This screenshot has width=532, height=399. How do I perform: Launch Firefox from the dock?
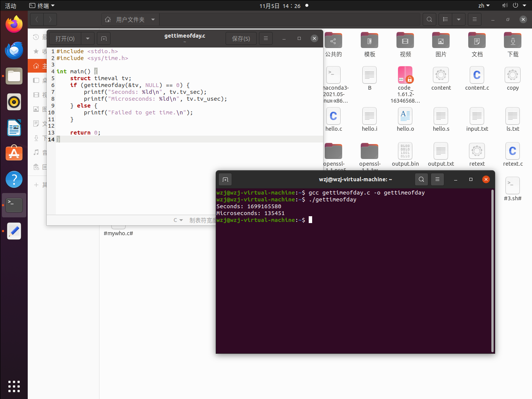14,25
